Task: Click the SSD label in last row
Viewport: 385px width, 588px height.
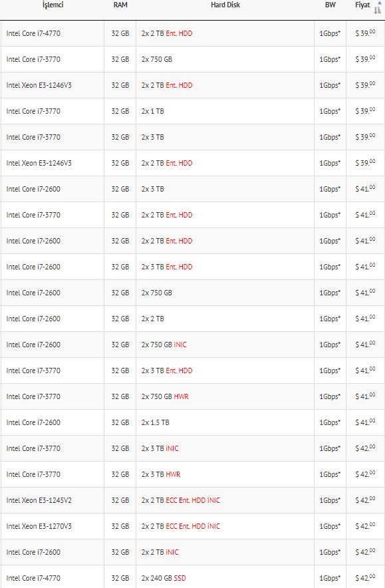Action: [180, 578]
